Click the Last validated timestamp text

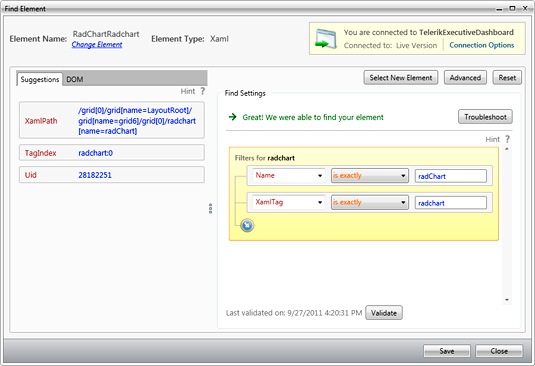(294, 313)
